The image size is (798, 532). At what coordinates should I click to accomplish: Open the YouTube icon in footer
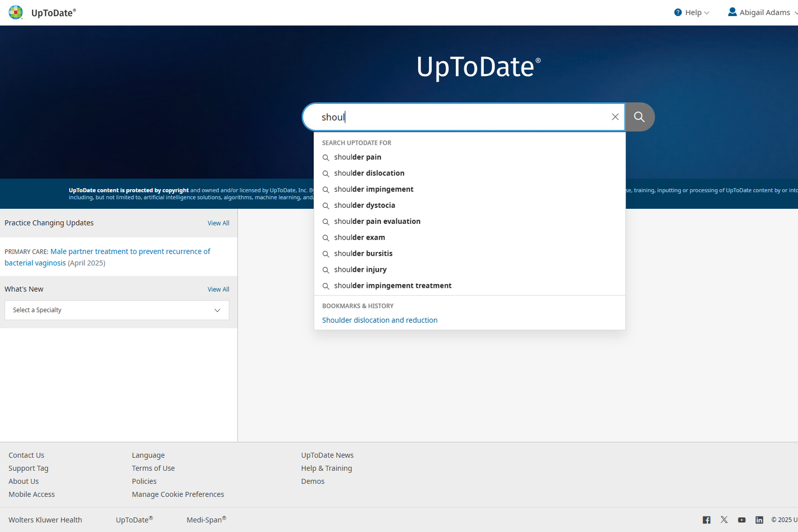point(742,520)
